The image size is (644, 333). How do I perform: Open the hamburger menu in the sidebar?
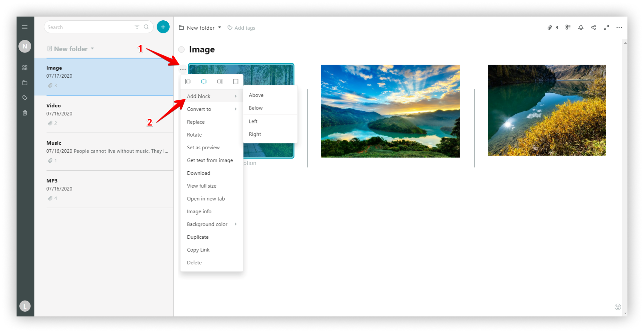(x=25, y=27)
